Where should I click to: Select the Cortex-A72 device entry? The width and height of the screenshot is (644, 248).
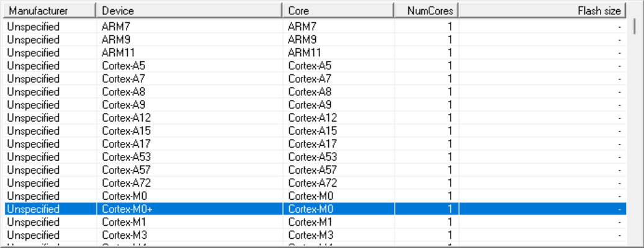[127, 183]
